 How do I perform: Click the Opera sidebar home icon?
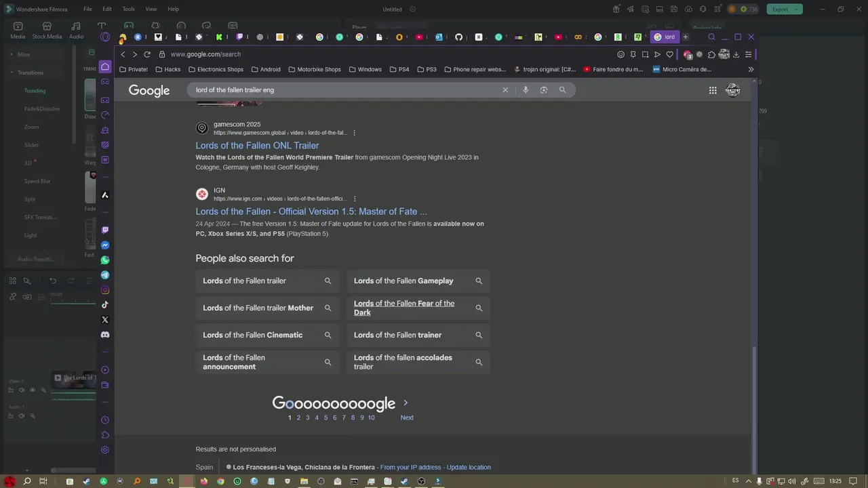coord(105,66)
